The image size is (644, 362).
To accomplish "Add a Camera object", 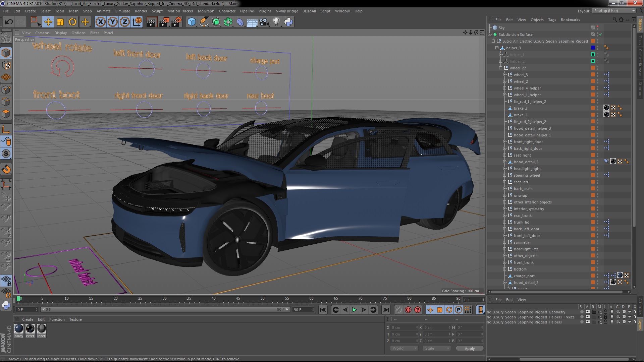I will [264, 22].
